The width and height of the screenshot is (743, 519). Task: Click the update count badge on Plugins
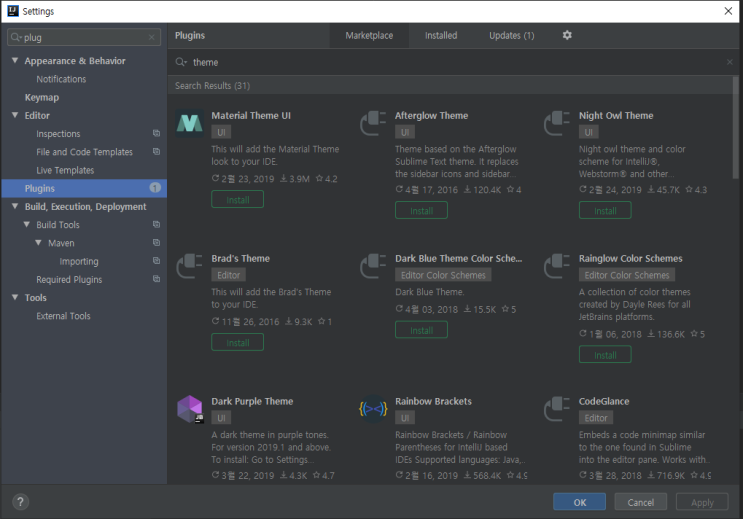155,188
